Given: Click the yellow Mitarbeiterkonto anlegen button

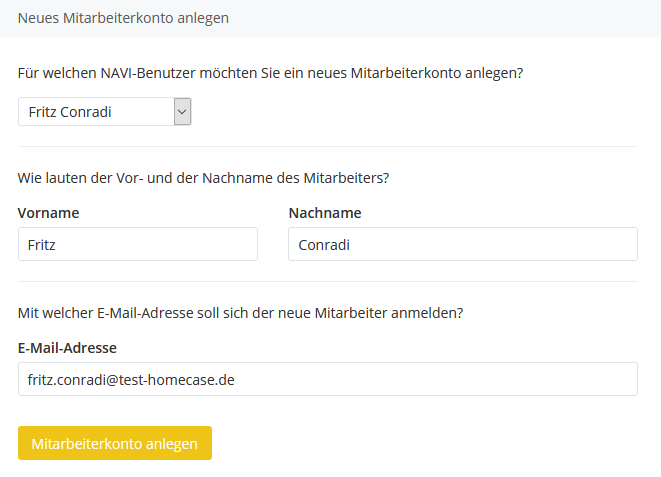Looking at the screenshot, I should (115, 443).
